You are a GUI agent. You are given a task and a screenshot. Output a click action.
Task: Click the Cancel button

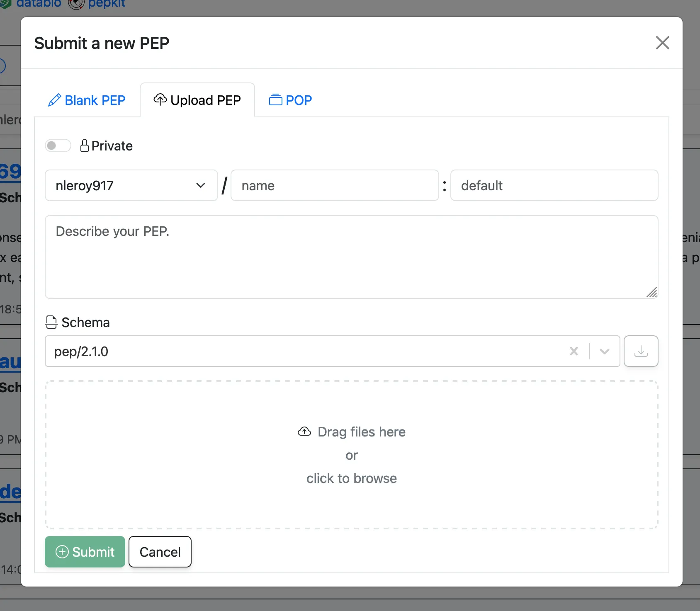tap(160, 552)
